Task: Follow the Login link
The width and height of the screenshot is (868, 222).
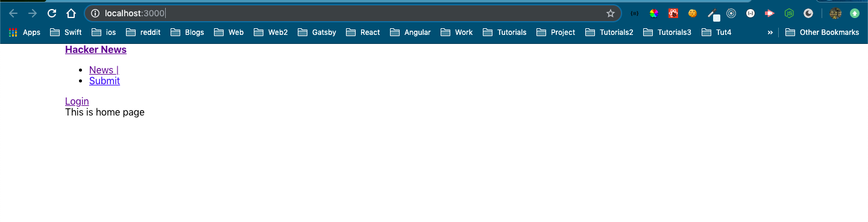Action: coord(77,101)
